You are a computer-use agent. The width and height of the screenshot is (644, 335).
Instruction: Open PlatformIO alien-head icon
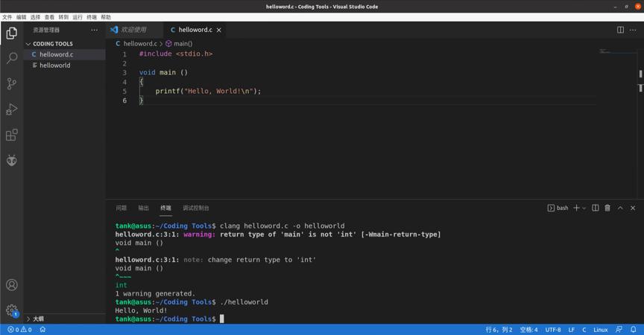pyautogui.click(x=11, y=160)
